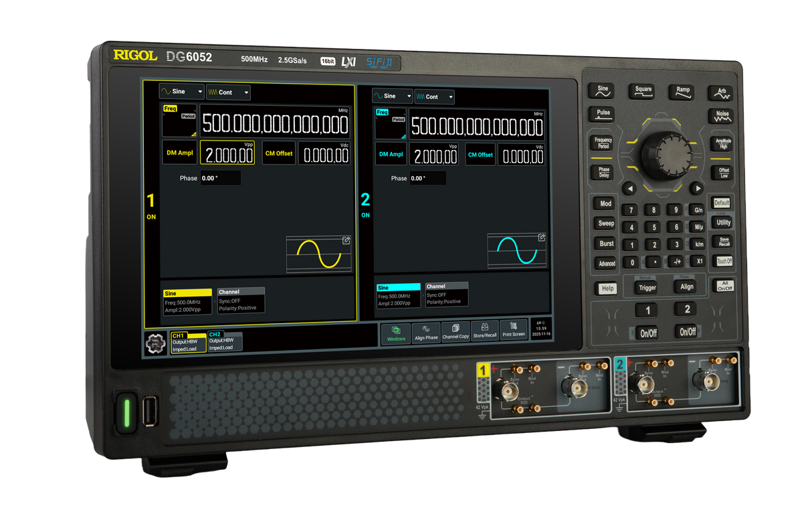
Task: Select the Sine waveform hardware key
Action: (x=603, y=92)
